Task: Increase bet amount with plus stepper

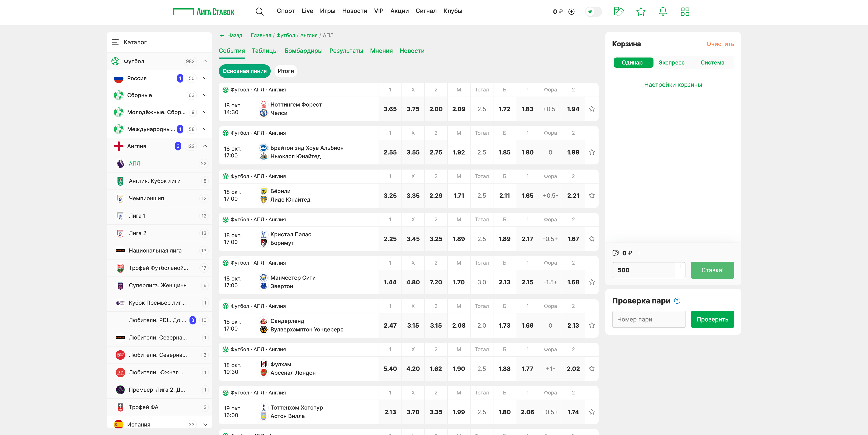Action: 680,266
